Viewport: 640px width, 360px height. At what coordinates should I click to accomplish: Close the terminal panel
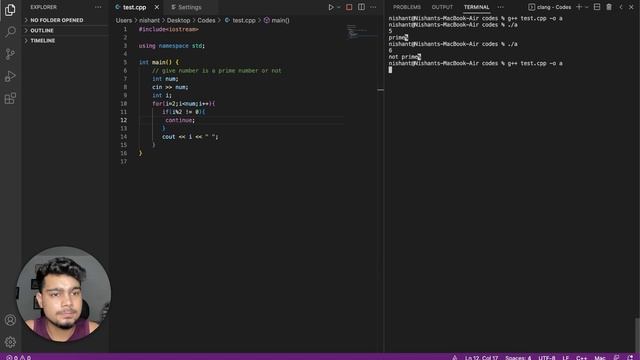[x=631, y=7]
